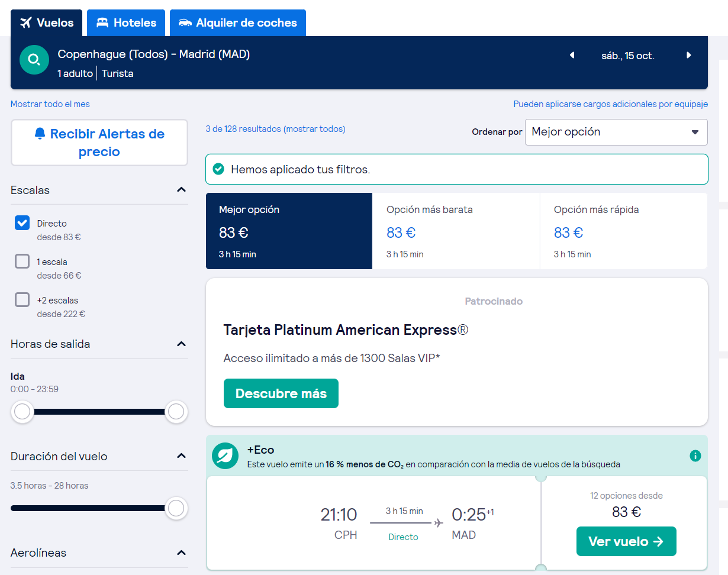
Task: Uncheck the Directo checkbox
Action: tap(22, 223)
